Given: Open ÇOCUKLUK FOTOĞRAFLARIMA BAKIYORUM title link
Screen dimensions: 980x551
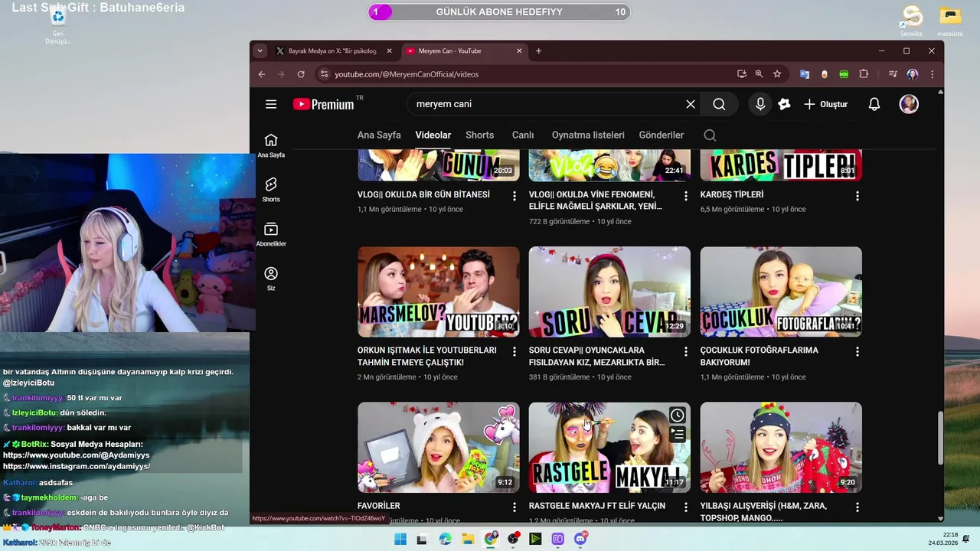Looking at the screenshot, I should pos(759,356).
